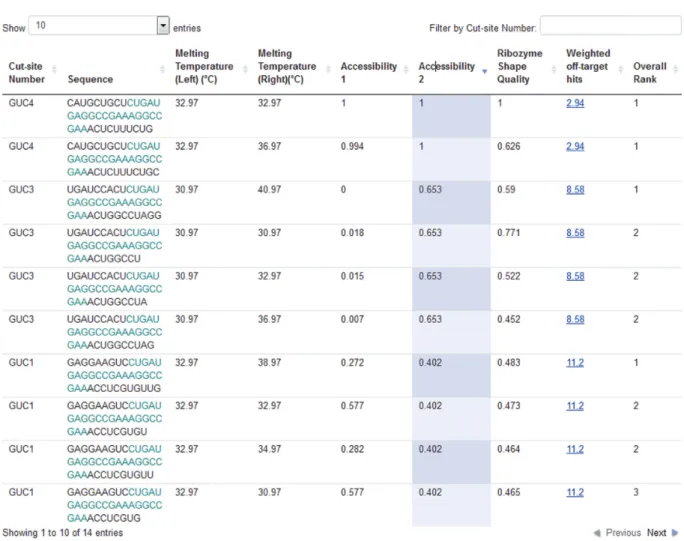Image resolution: width=684 pixels, height=541 pixels.
Task: Open 2.94 link in first GUC4 row
Action: coord(575,103)
